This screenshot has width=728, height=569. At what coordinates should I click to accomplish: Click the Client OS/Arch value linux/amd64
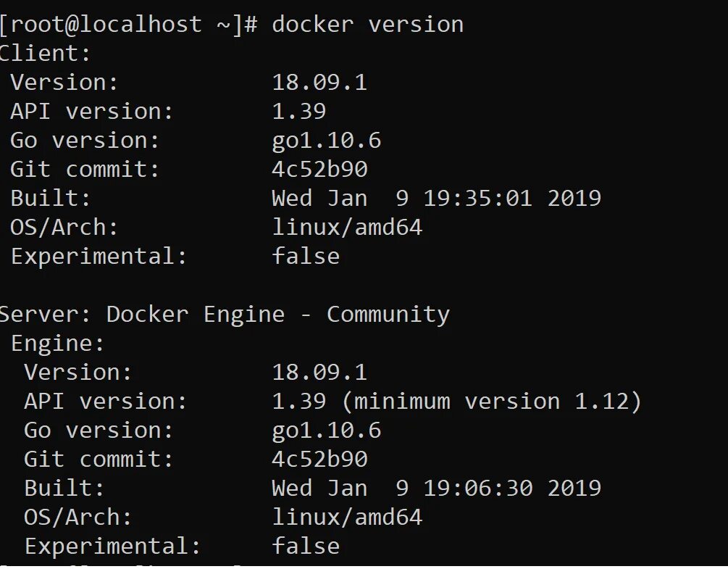click(x=347, y=227)
